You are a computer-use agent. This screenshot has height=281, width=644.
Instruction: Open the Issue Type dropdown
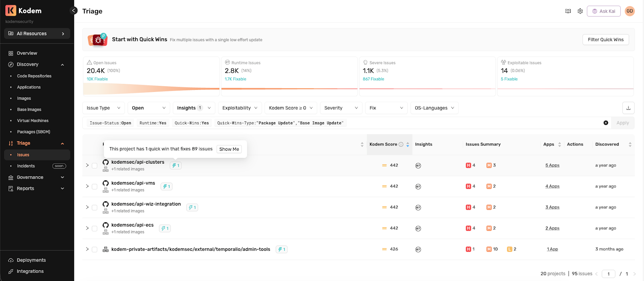103,108
